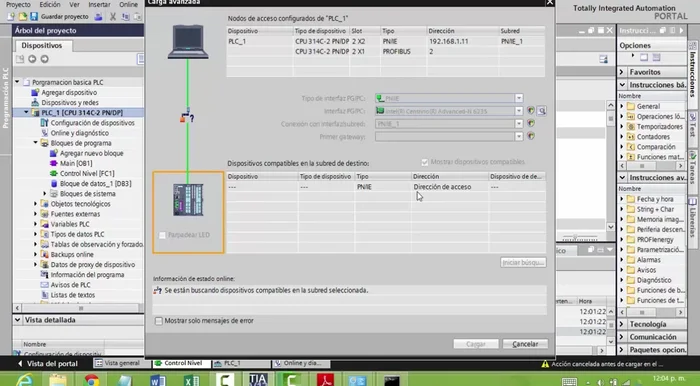Image resolution: width=700 pixels, height=386 pixels.
Task: Open Configuración de dispositivos in the tree
Action: (x=92, y=123)
